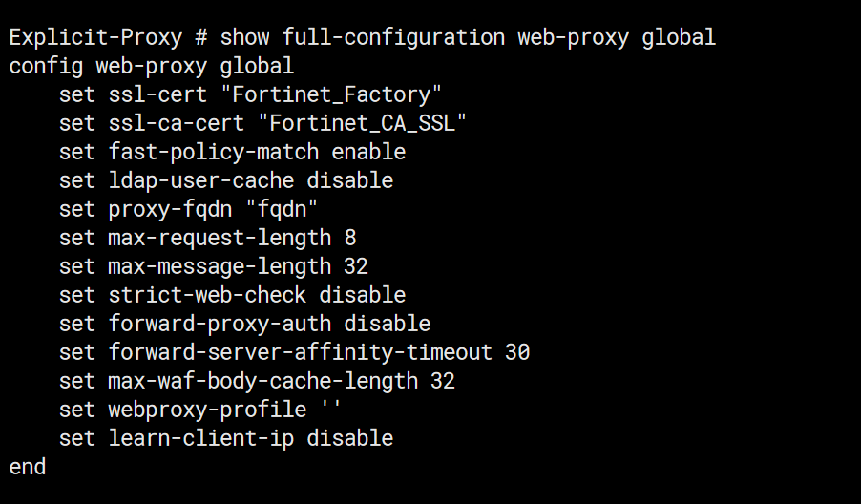Viewport: 861px width, 504px height.
Task: Click the "max-message-length" setting name
Action: [220, 266]
